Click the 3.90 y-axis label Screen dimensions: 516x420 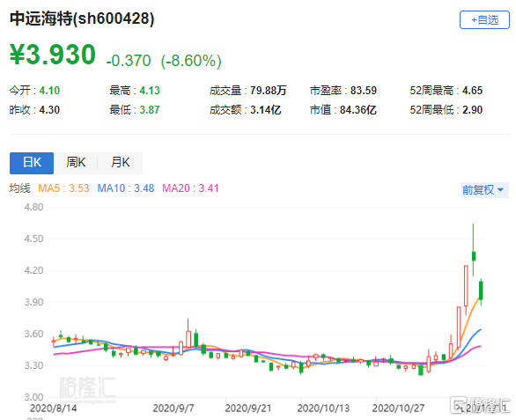[33, 302]
